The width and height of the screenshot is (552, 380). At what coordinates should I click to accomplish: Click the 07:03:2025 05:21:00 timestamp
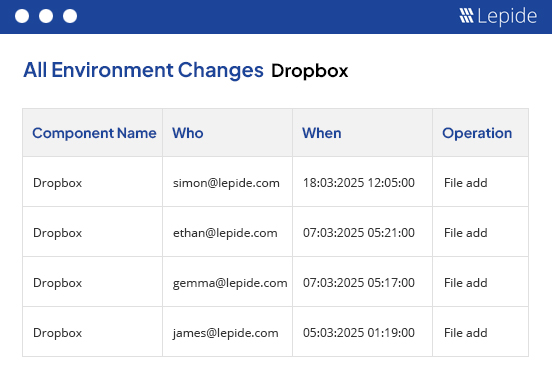tap(359, 233)
